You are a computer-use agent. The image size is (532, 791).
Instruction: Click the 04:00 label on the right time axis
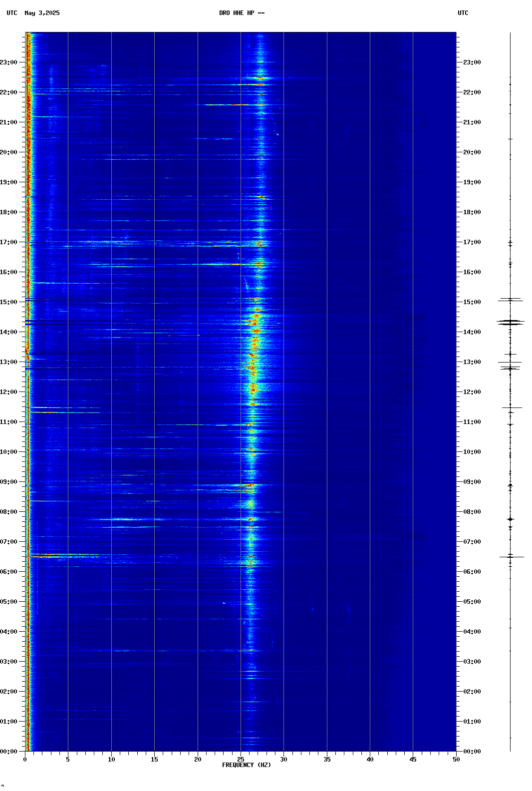point(472,632)
